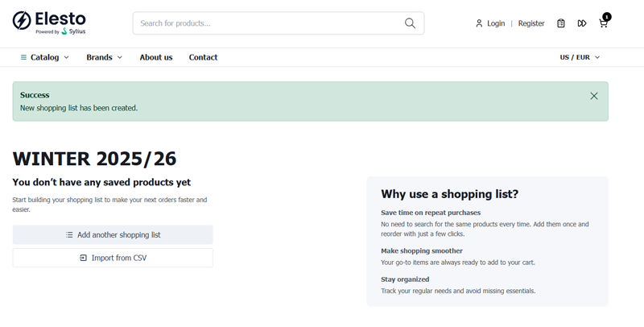
Task: Open the shopping lists clipboard icon
Action: (x=561, y=23)
